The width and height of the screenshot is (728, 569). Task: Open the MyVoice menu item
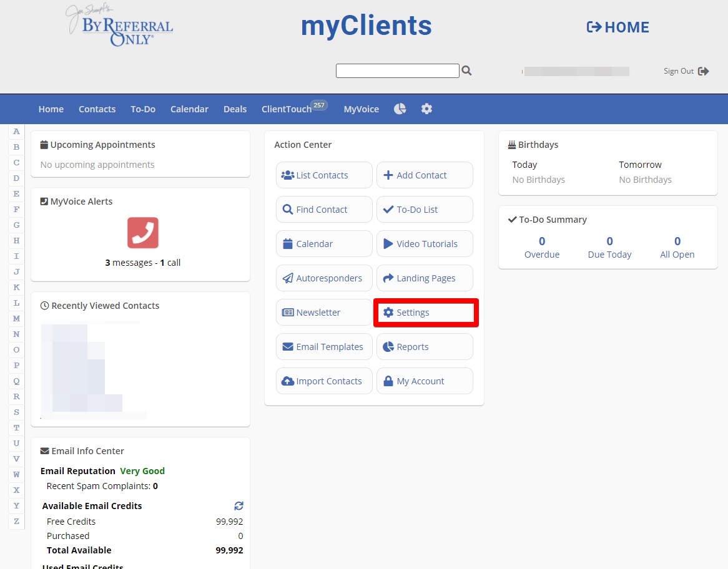point(362,109)
